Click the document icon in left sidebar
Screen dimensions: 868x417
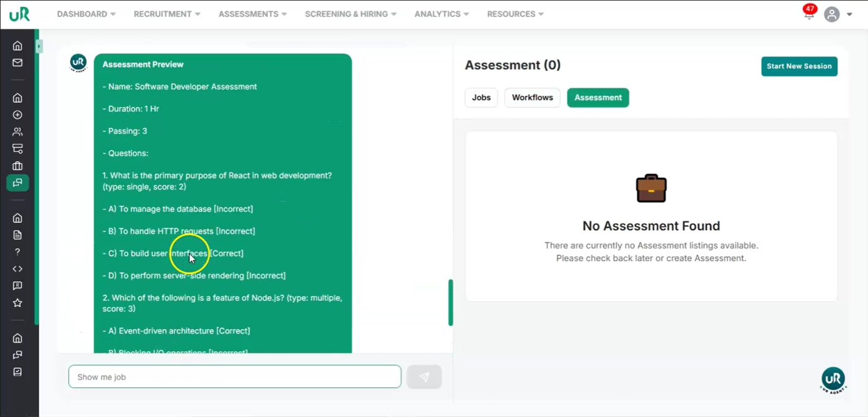coord(17,235)
